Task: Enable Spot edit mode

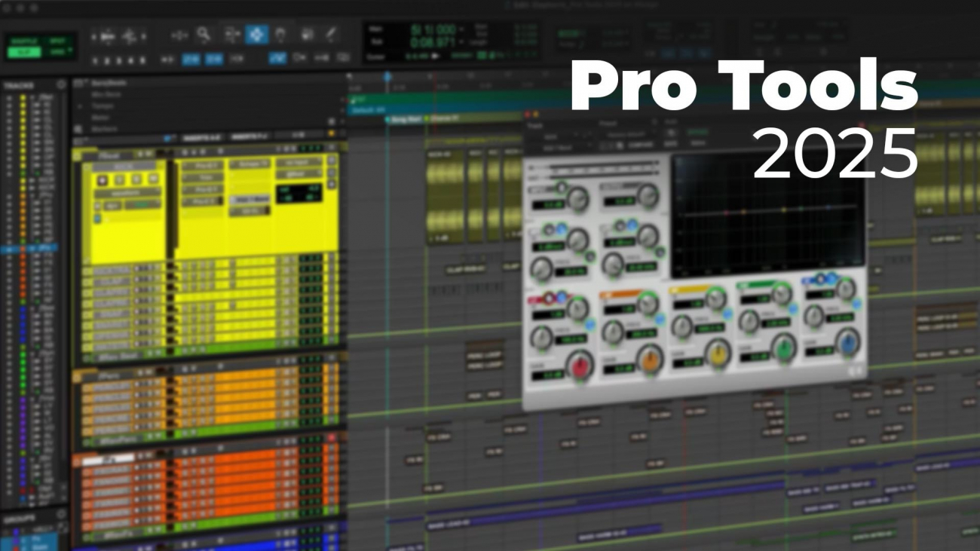Action: (56, 39)
